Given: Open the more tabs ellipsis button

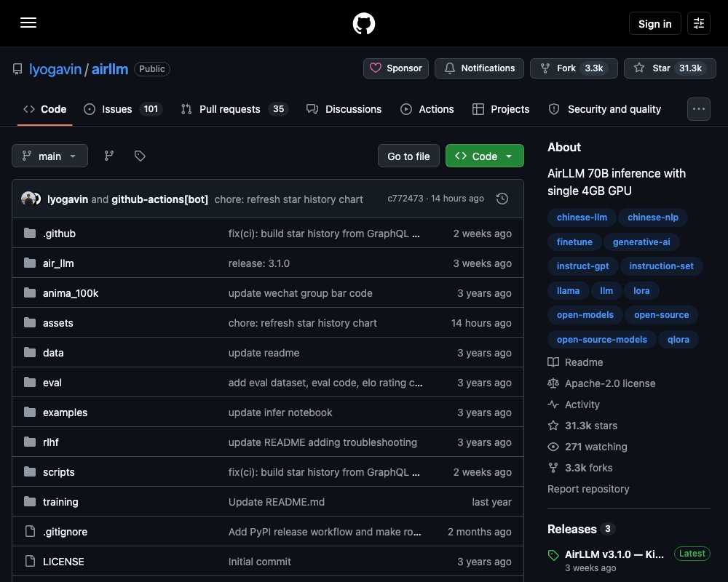Looking at the screenshot, I should click(x=698, y=109).
